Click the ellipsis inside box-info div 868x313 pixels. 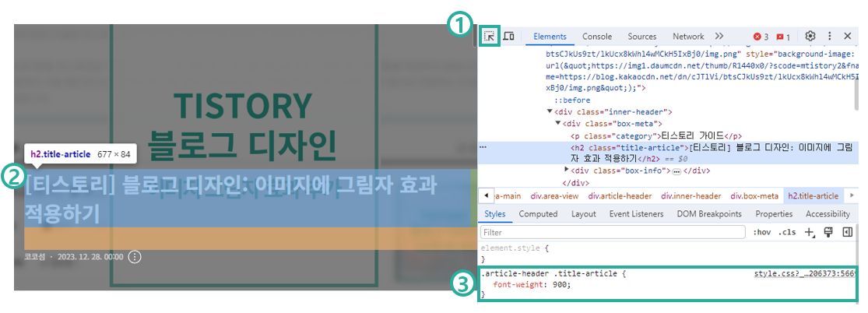coord(676,171)
